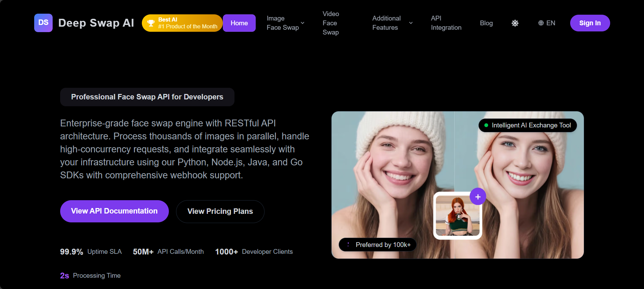644x289 pixels.
Task: Click the Intelligent AI Exchange Tool badge
Action: coord(527,125)
